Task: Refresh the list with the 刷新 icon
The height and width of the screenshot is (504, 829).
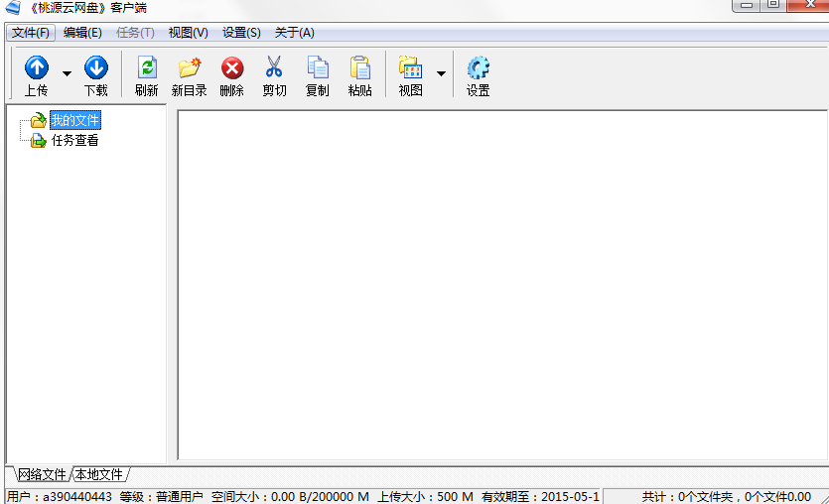Action: point(147,67)
